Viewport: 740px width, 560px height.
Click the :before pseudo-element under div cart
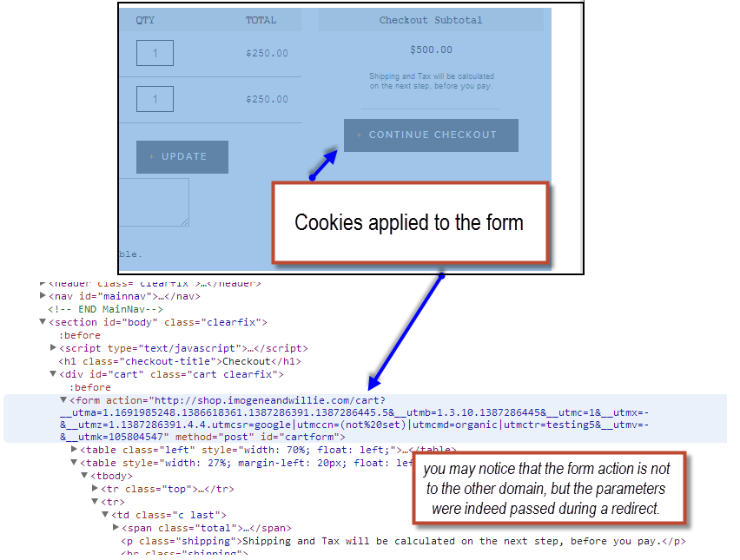(x=89, y=387)
